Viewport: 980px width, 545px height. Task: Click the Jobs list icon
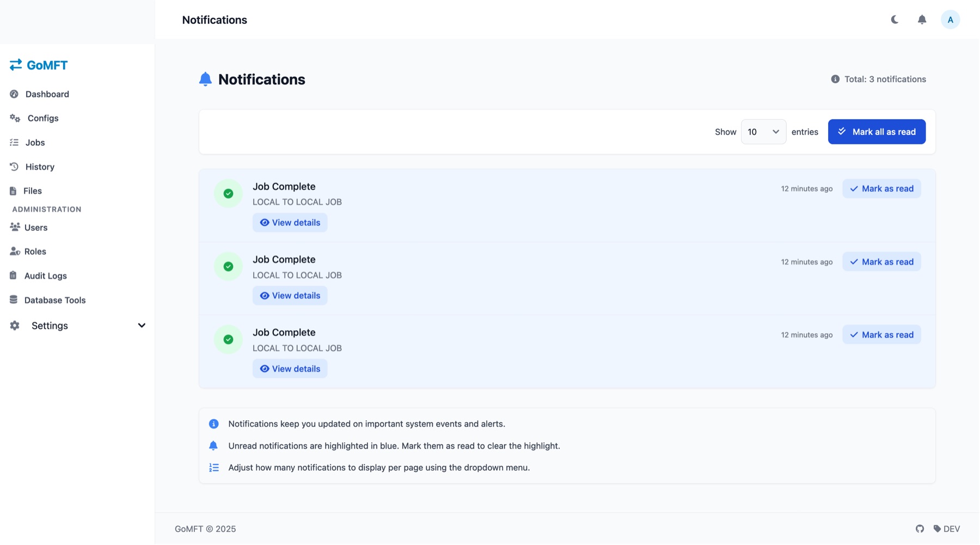click(x=14, y=143)
